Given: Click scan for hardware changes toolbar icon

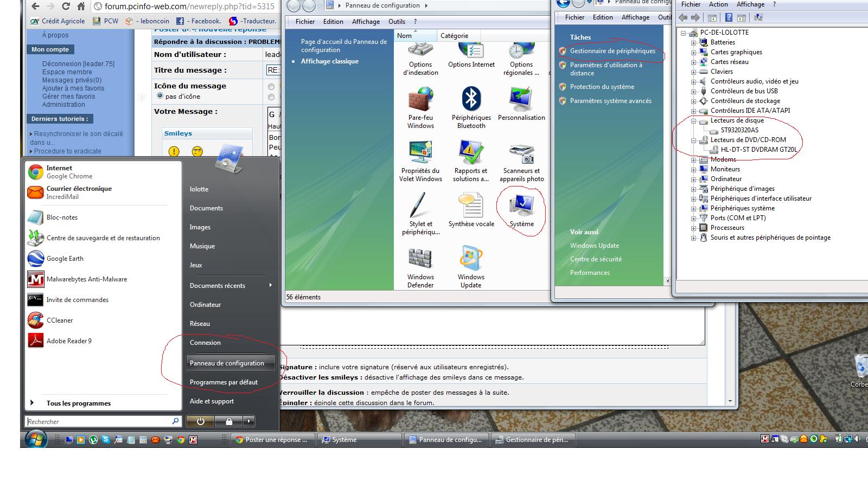Looking at the screenshot, I should tap(758, 17).
